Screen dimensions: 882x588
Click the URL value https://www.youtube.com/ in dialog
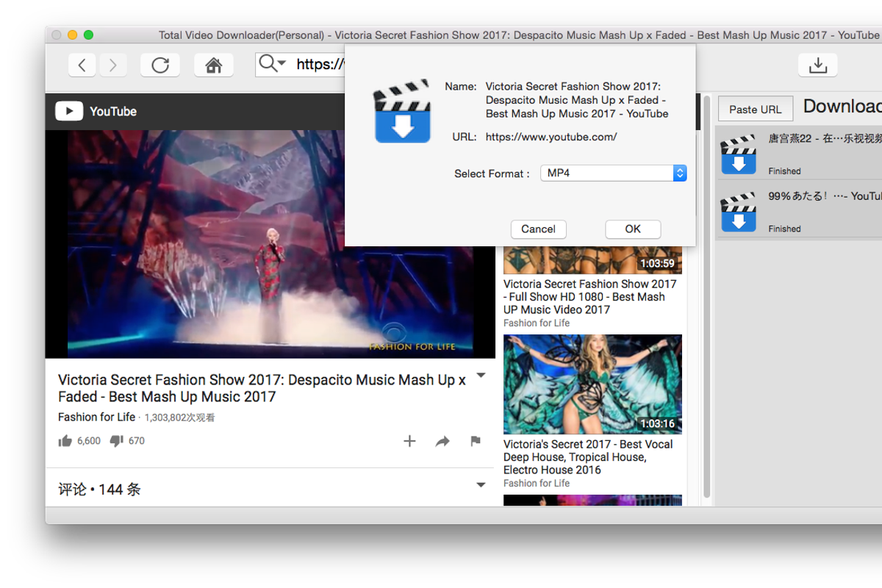[551, 137]
